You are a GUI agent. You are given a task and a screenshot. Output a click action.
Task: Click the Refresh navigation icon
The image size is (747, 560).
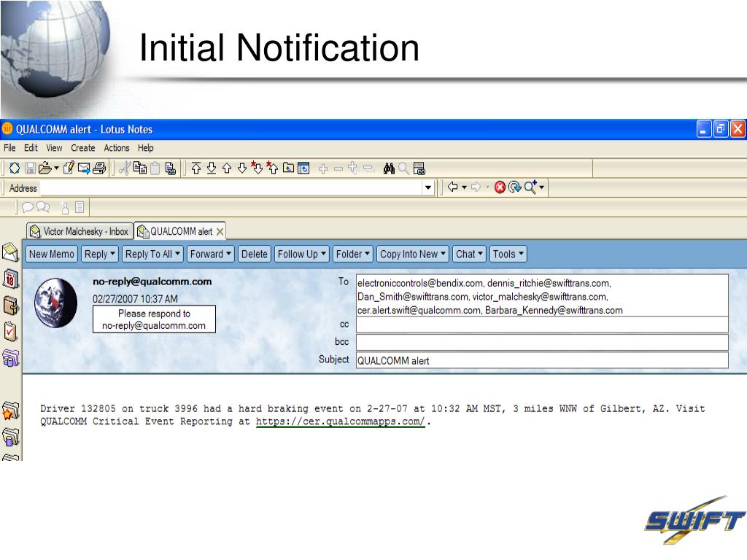point(514,187)
